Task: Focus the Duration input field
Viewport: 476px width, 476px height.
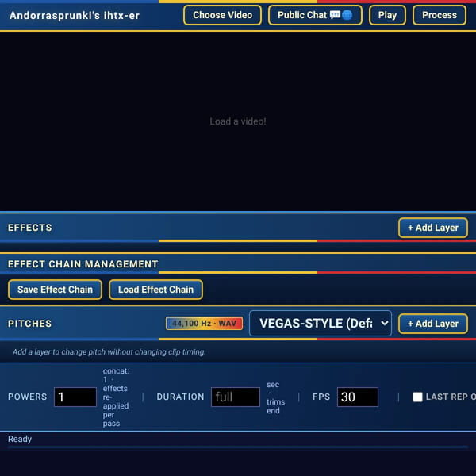Action: [x=236, y=397]
